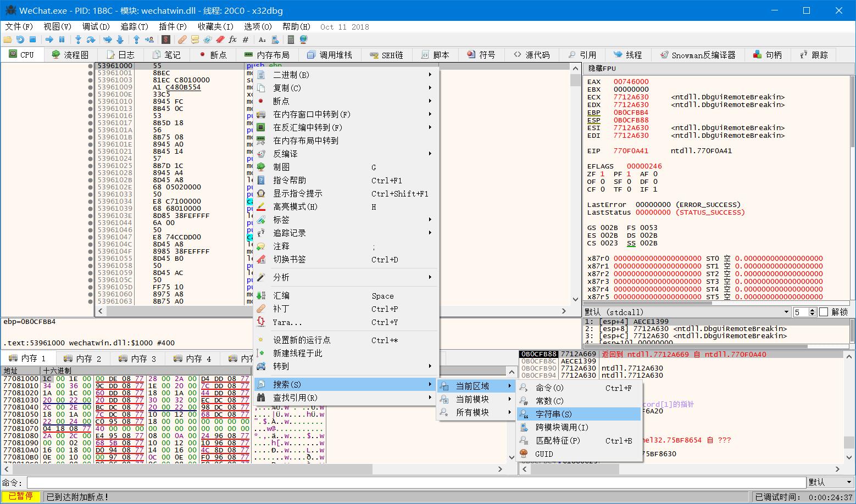The width and height of the screenshot is (856, 504).
Task: Switch to the 内存 2 dump tab
Action: click(x=84, y=359)
